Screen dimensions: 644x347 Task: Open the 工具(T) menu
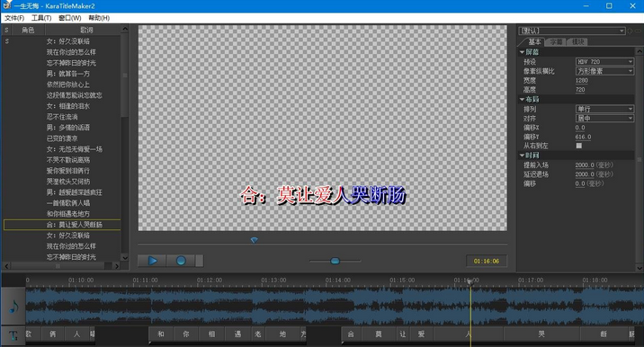pos(41,18)
